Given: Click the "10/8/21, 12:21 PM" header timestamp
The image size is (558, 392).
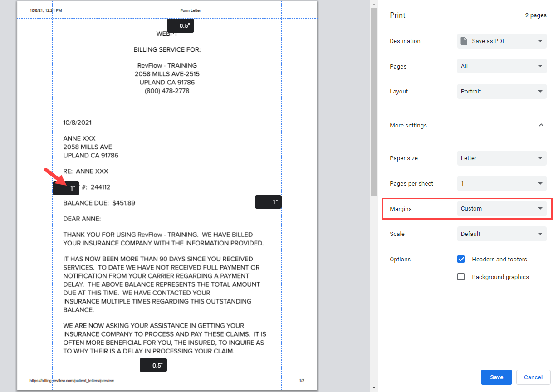Looking at the screenshot, I should (x=46, y=10).
